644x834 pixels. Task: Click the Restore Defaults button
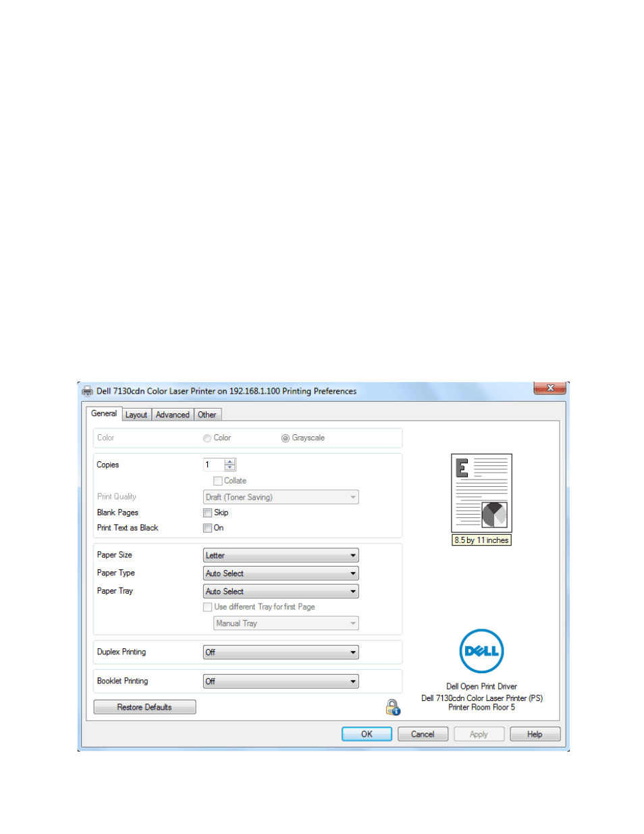point(144,707)
